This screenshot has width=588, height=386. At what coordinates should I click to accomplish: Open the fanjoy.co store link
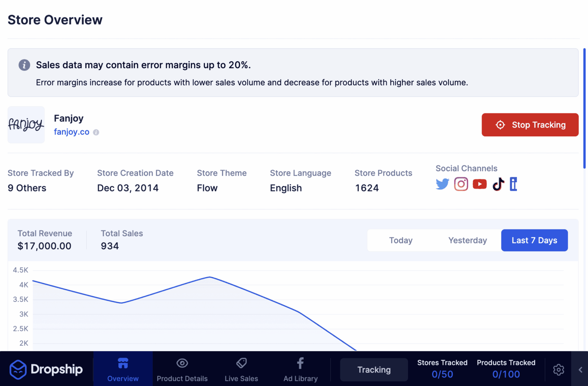(x=72, y=132)
